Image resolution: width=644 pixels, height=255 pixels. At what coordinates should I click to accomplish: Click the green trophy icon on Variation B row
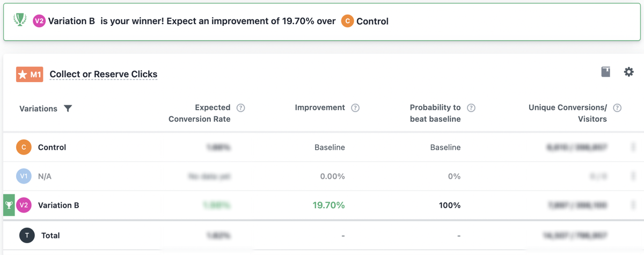(9, 205)
